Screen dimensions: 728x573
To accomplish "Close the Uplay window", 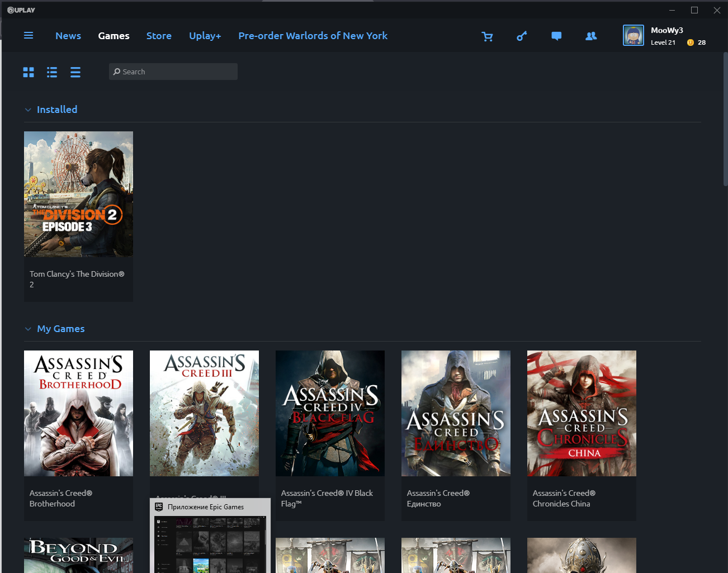I will point(717,10).
